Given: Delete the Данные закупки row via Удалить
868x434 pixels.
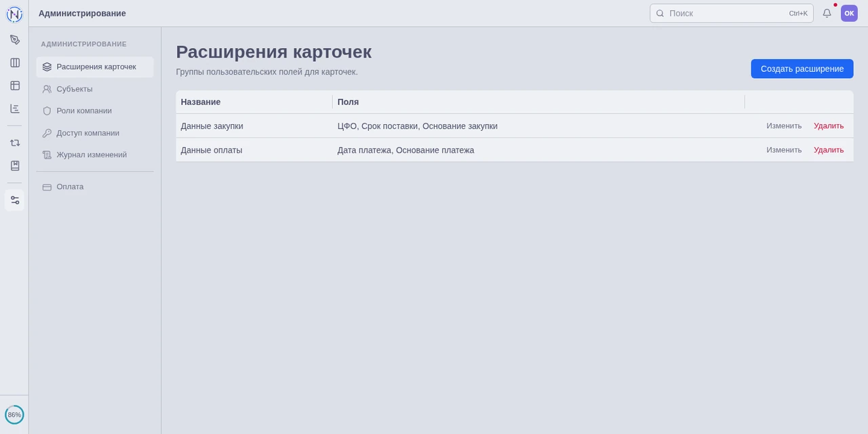Looking at the screenshot, I should point(829,126).
